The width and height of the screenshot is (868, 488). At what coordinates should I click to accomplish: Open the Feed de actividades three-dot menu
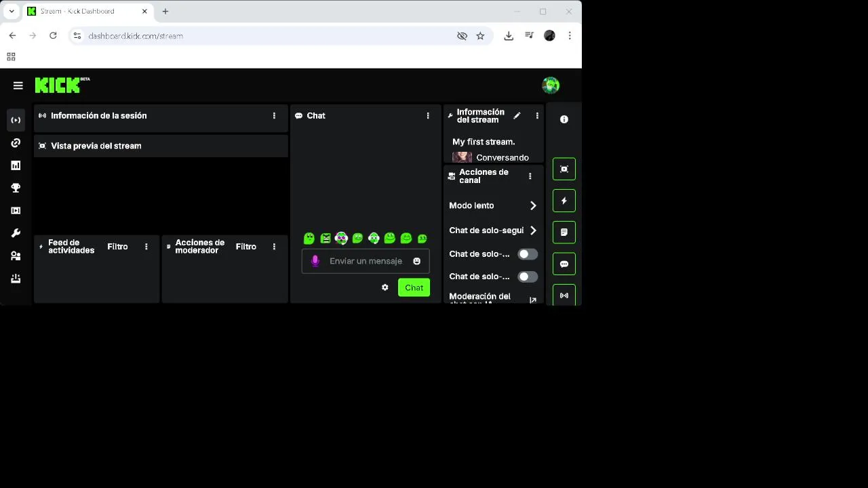[146, 247]
